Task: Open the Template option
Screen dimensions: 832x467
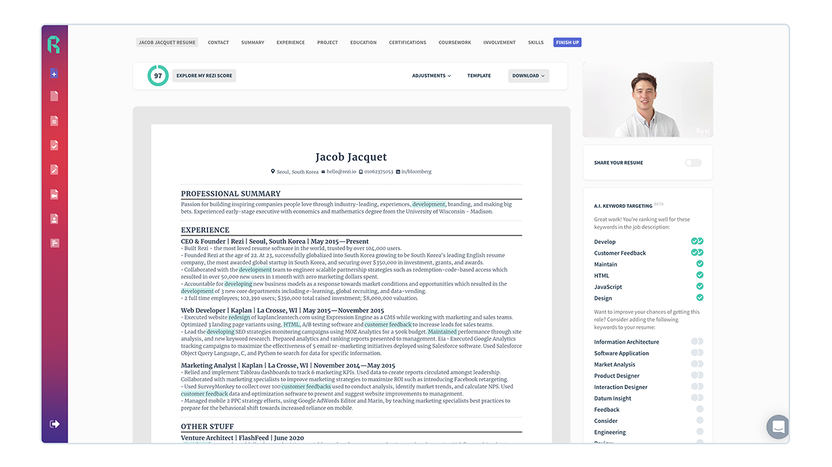Action: click(479, 76)
